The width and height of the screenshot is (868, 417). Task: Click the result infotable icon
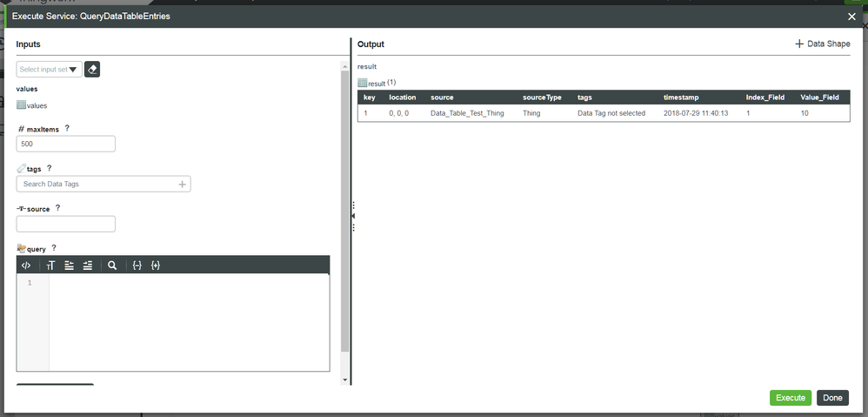point(362,83)
